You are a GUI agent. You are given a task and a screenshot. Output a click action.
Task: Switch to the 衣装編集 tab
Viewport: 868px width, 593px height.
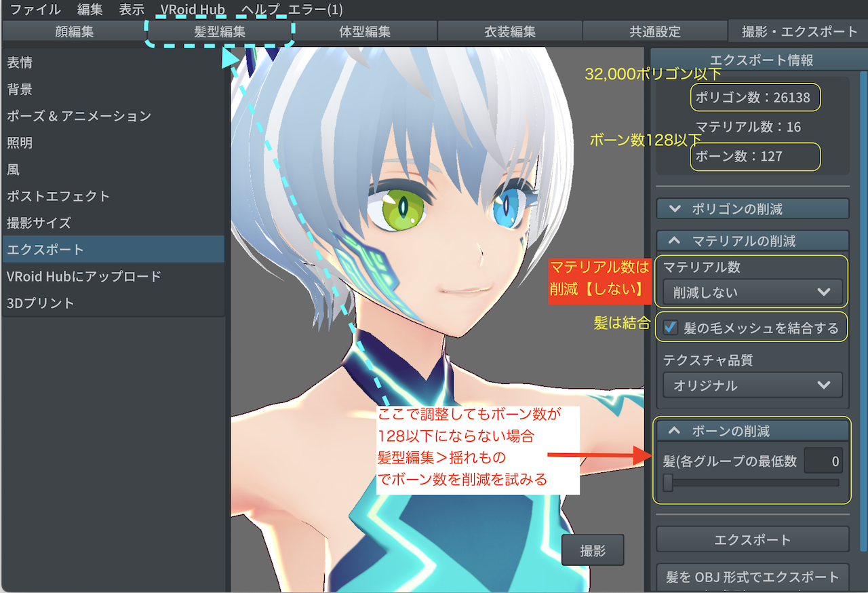tap(509, 31)
